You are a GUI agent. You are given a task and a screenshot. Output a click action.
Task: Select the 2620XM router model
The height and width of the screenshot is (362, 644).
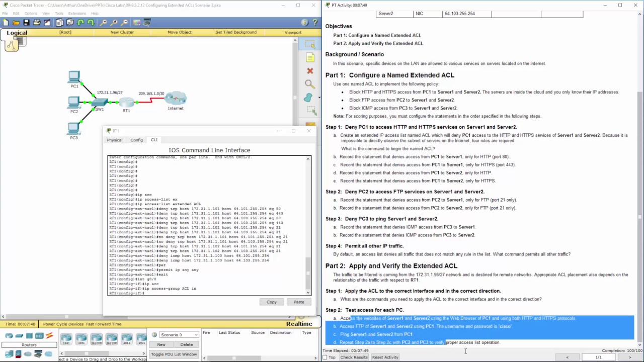click(x=96, y=339)
